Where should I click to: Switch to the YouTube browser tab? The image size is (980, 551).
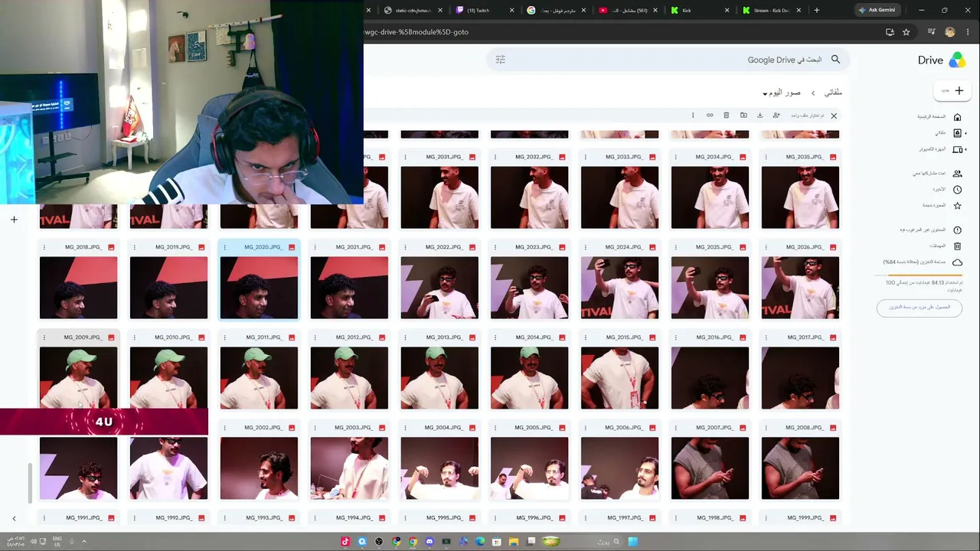click(629, 11)
